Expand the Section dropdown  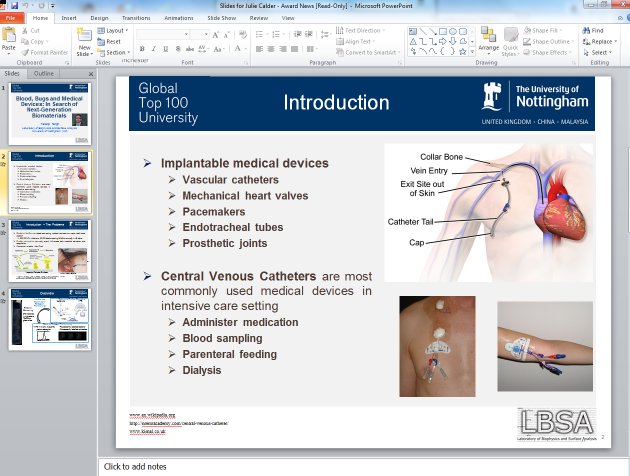tap(116, 53)
